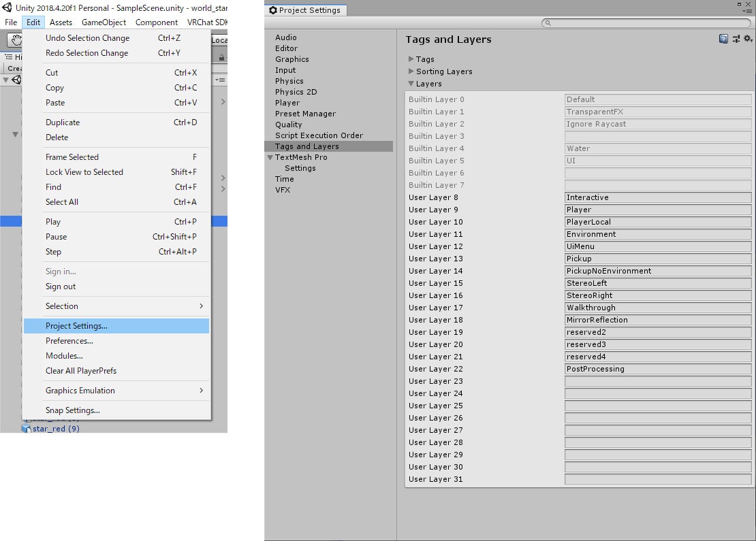This screenshot has height=541, width=756.
Task: Choose Play from the Edit menu
Action: click(x=116, y=221)
